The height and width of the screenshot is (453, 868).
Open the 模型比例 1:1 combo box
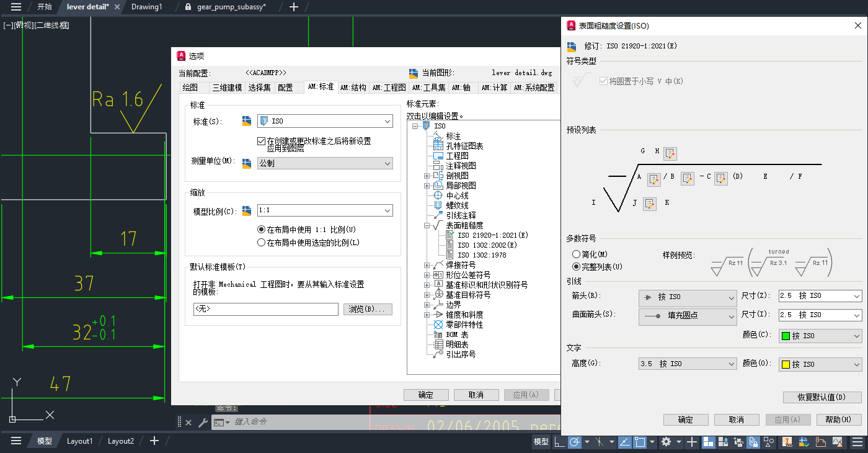pyautogui.click(x=325, y=211)
